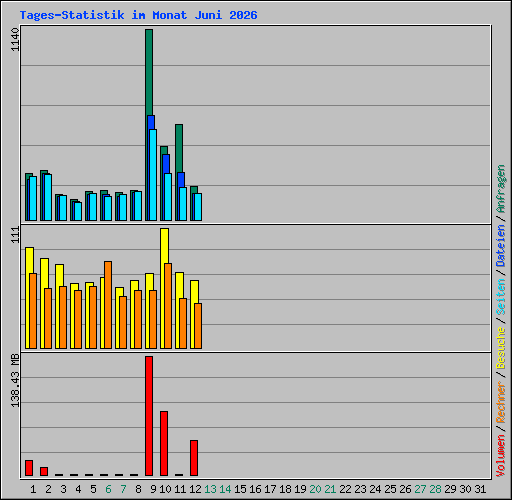The width and height of the screenshot is (512, 500).
Task: Click the green day "28" axis label
Action: click(435, 489)
